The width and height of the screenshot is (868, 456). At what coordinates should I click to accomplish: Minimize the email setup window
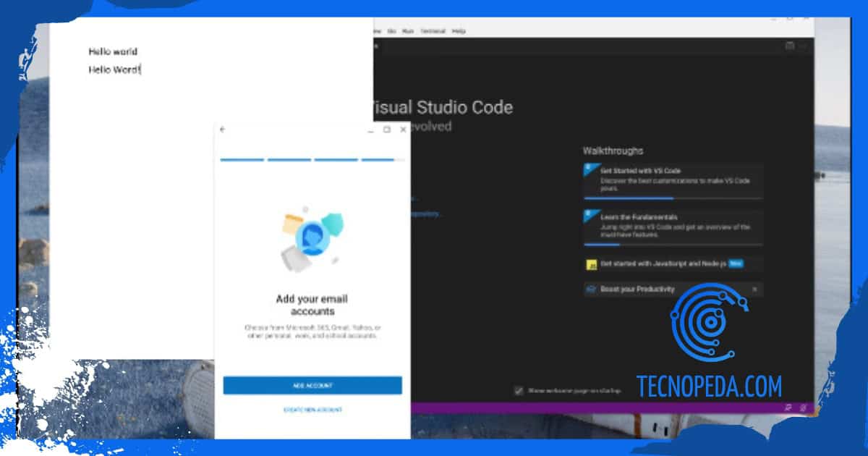[371, 130]
